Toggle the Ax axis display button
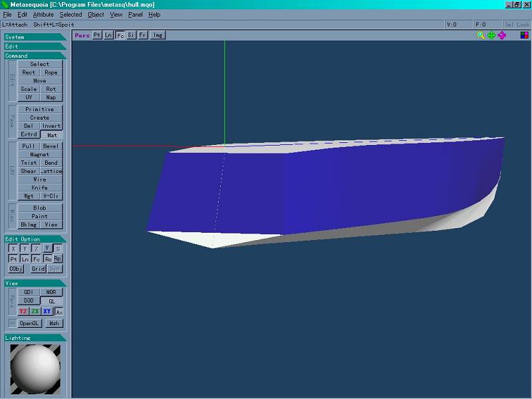Viewport: 532px width, 399px height. [x=59, y=312]
